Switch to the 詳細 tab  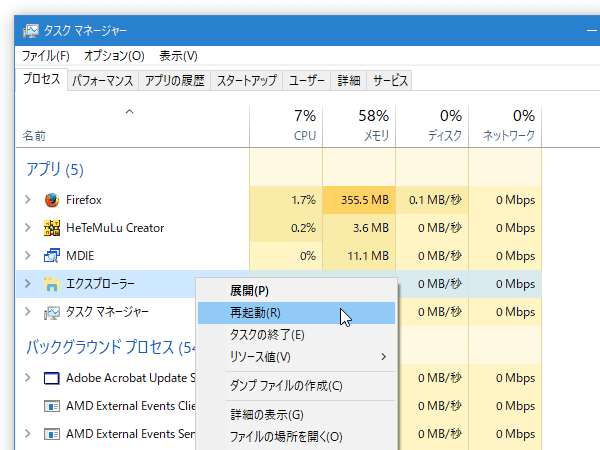[x=349, y=80]
